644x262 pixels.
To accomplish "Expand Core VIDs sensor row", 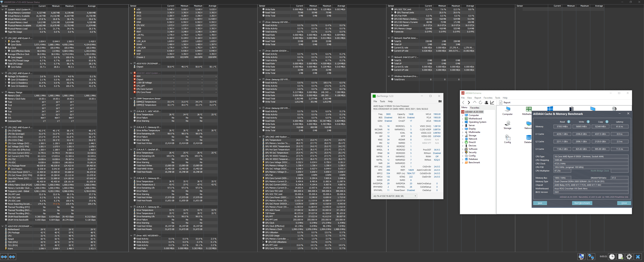I will [6, 42].
